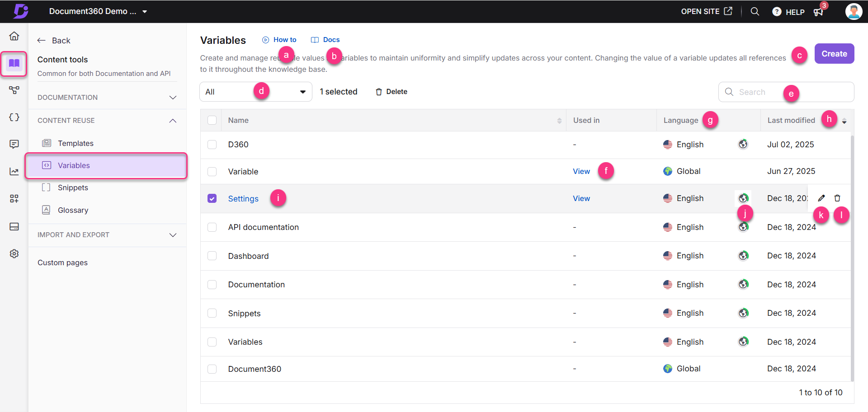
Task: Click the Back arrow icon
Action: pos(42,41)
